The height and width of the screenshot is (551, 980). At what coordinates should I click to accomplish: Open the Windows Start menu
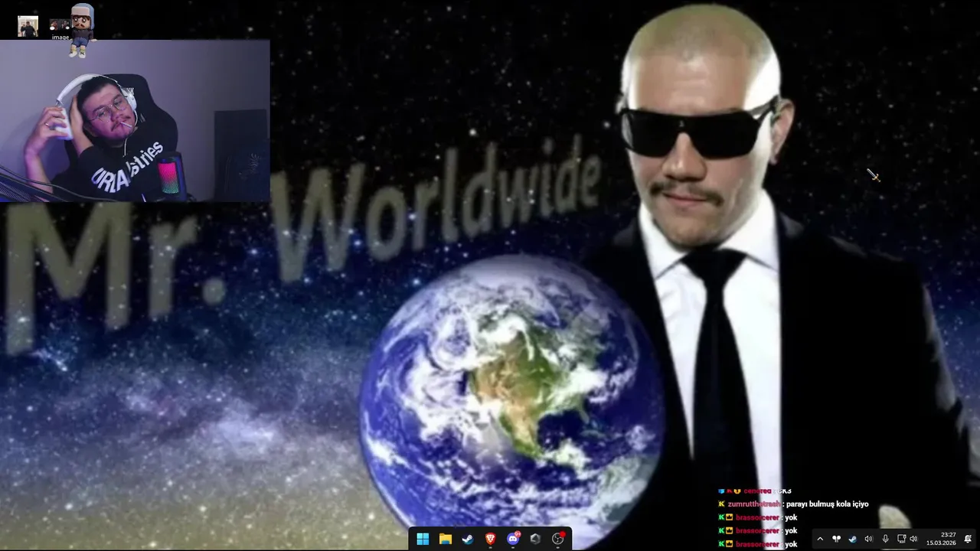click(423, 539)
